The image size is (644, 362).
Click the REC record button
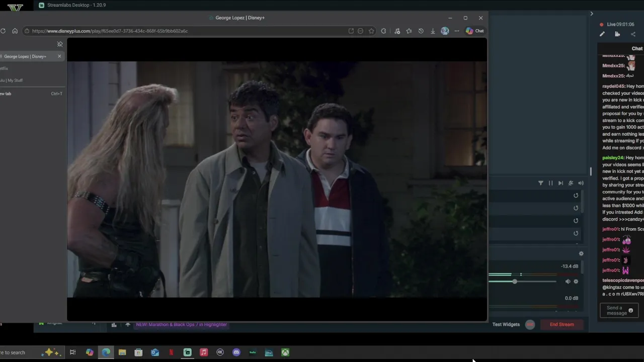tap(530, 324)
